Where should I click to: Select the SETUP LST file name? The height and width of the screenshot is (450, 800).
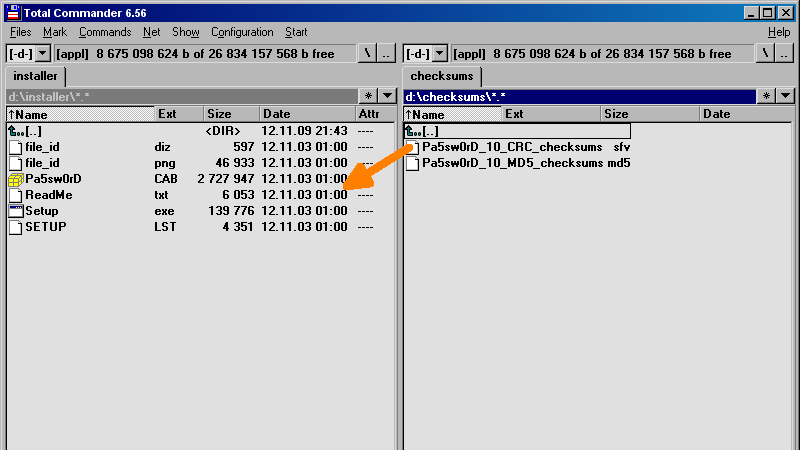45,227
